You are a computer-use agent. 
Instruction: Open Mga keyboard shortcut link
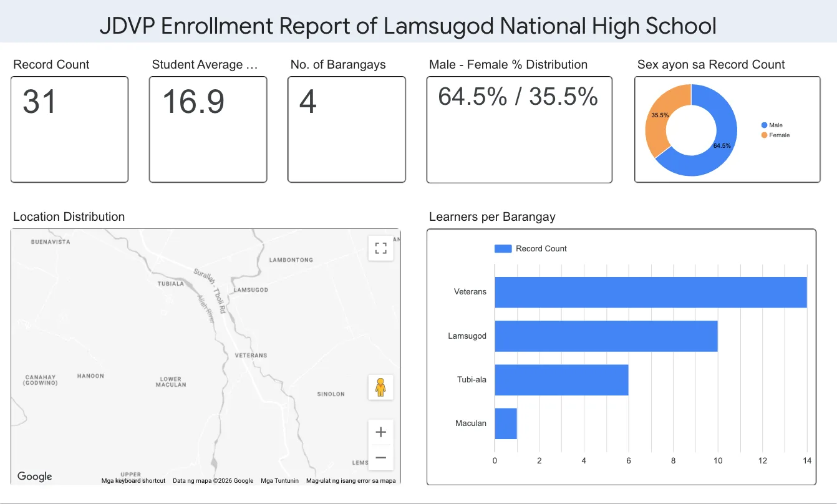coord(133,481)
